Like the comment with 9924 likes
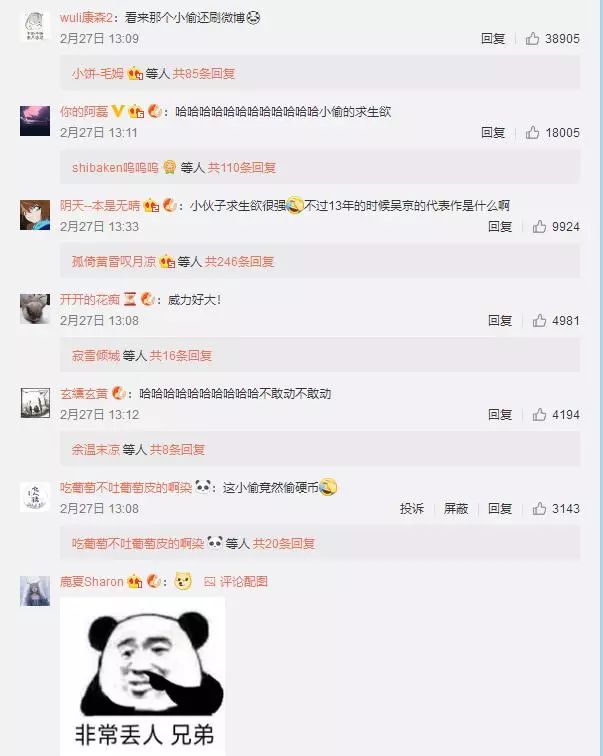Image resolution: width=603 pixels, height=756 pixels. [x=539, y=227]
